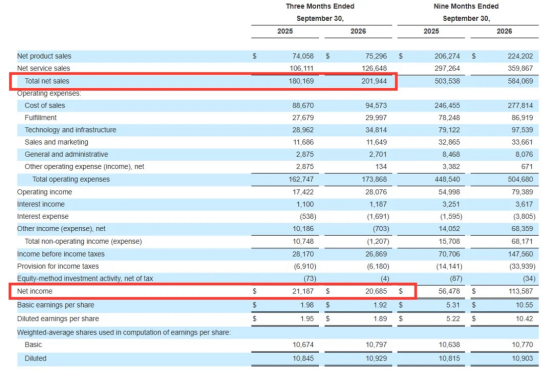Click other operating expense value 134
This screenshot has width=553, height=373.
tap(381, 166)
